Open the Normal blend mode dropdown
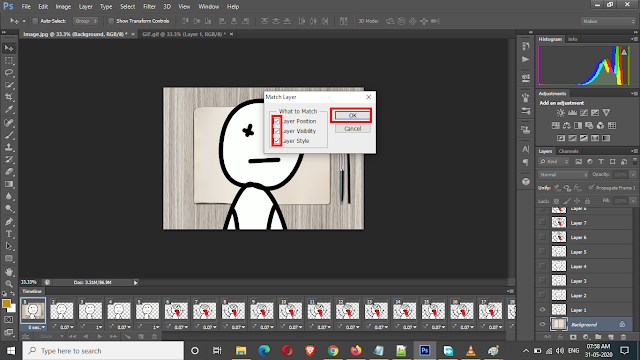The height and width of the screenshot is (360, 640). point(563,175)
